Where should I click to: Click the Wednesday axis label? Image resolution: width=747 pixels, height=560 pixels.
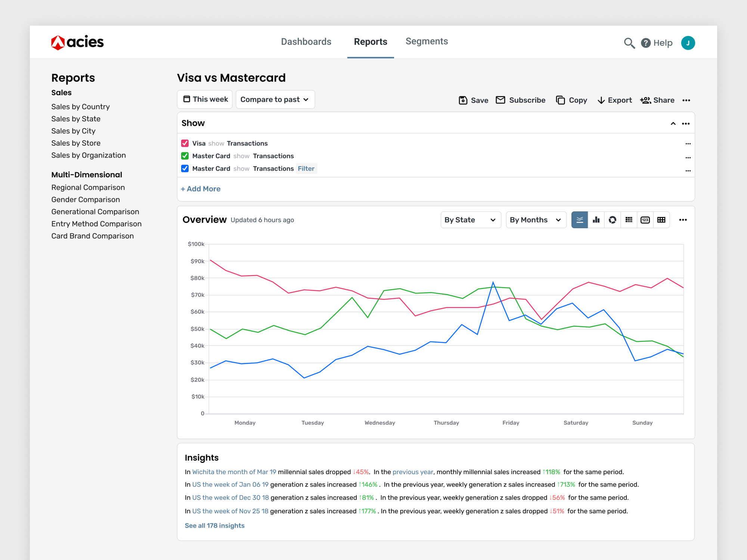click(x=380, y=423)
